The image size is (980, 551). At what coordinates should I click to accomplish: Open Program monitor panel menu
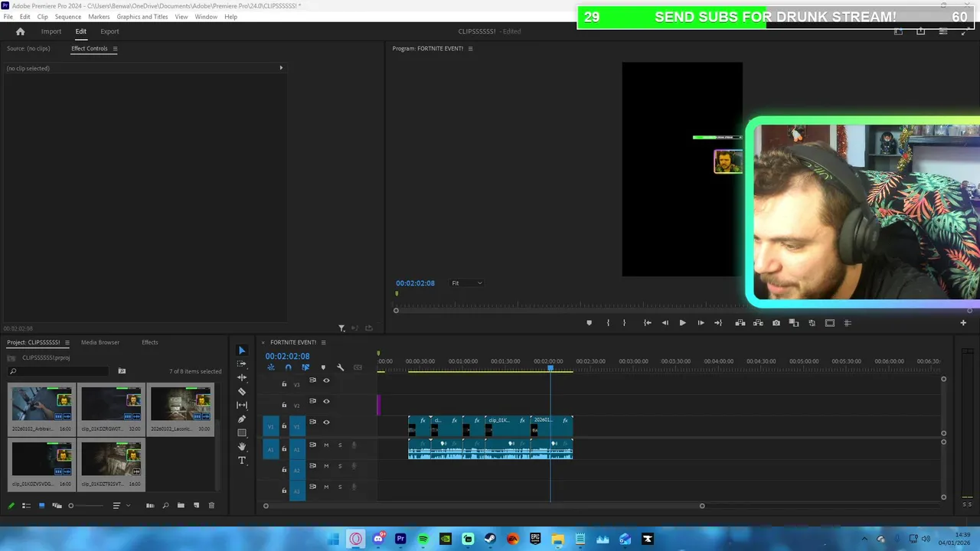point(470,48)
